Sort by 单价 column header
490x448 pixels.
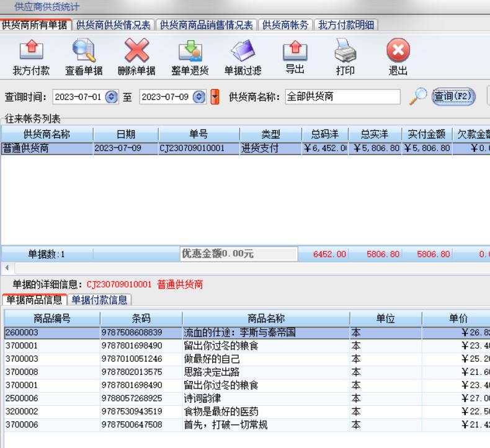tap(456, 318)
